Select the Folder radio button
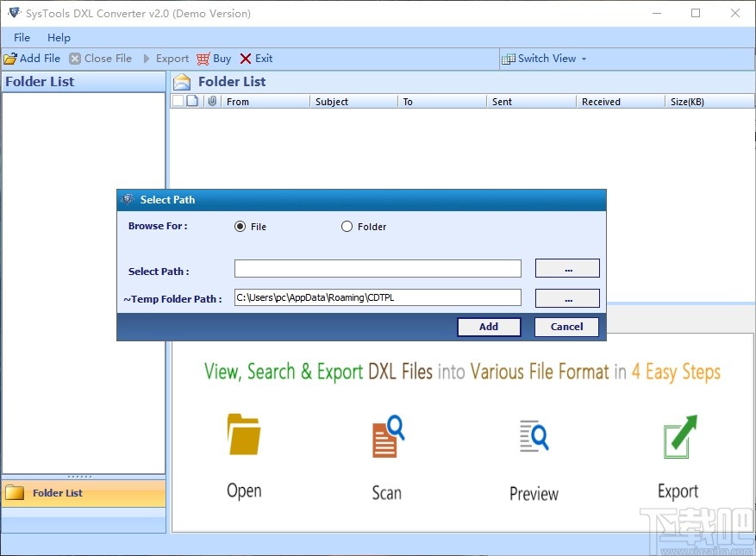Screen dimensions: 756x556 pyautogui.click(x=347, y=226)
